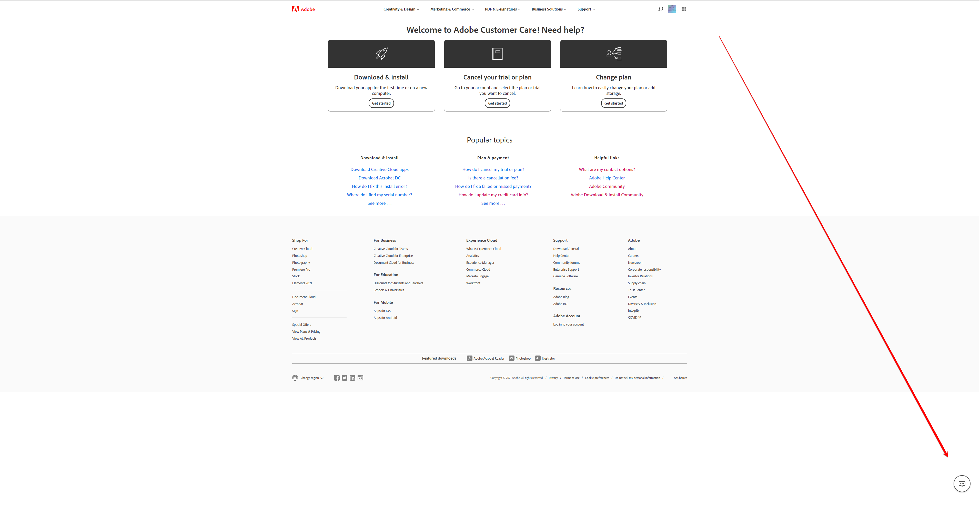Screen dimensions: 980x517
Task: Select Business Solutions menu tab
Action: (548, 9)
